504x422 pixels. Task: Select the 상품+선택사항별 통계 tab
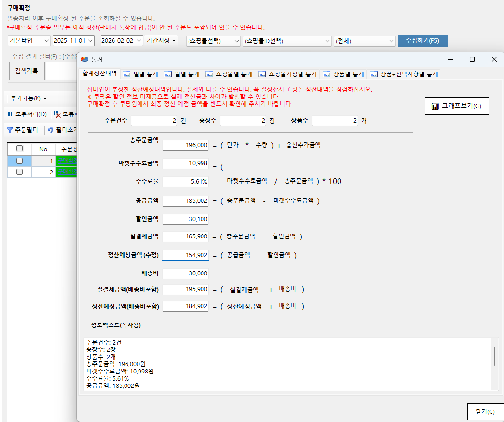[403, 74]
